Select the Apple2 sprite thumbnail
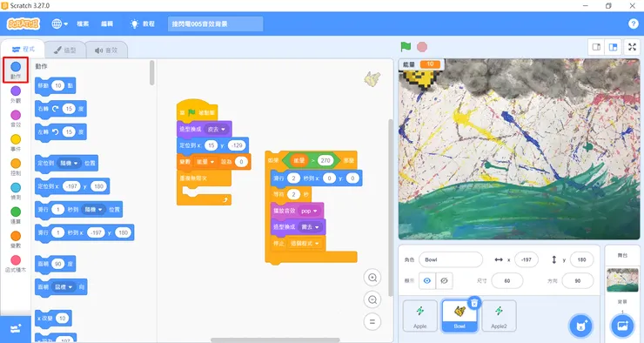This screenshot has width=644, height=343. (499, 315)
